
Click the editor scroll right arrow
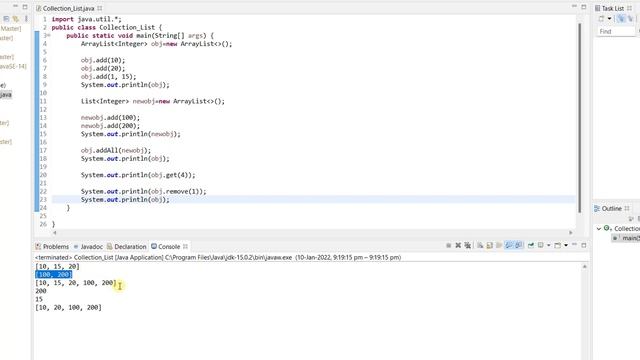point(571,233)
